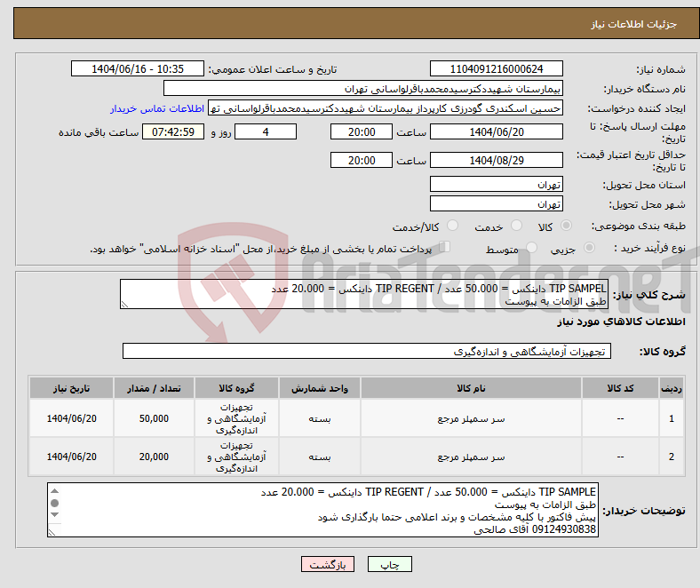This screenshot has width=700, height=588.
Task: Open اطلاعات تماس خریدار link
Action: 157,108
